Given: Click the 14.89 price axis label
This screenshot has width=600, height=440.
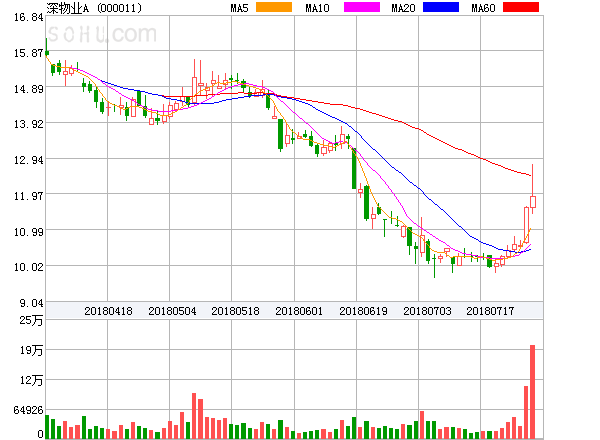Looking at the screenshot, I should (28, 89).
